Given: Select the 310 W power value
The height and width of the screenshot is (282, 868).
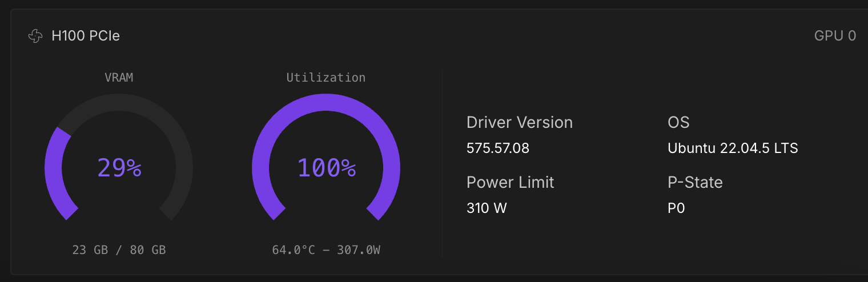Looking at the screenshot, I should click(487, 208).
